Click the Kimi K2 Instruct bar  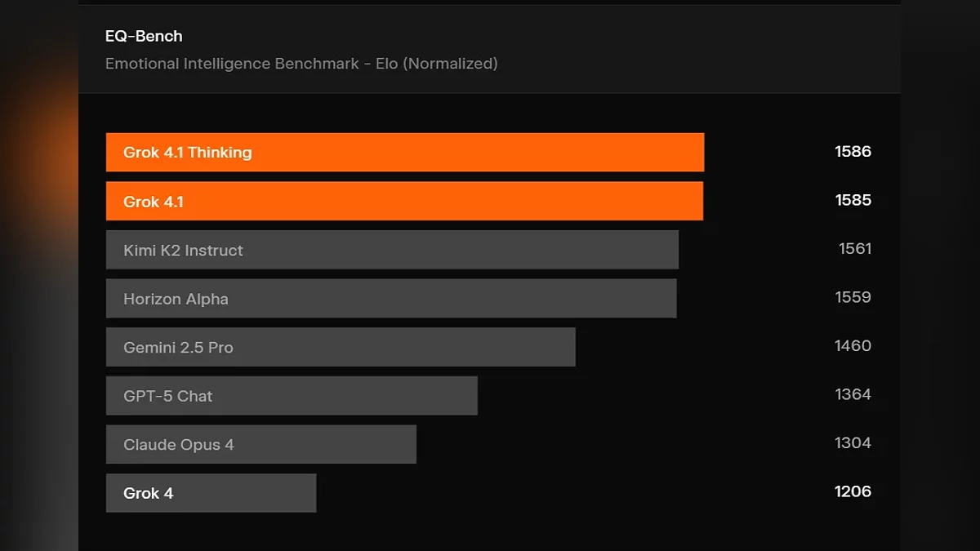coord(392,250)
